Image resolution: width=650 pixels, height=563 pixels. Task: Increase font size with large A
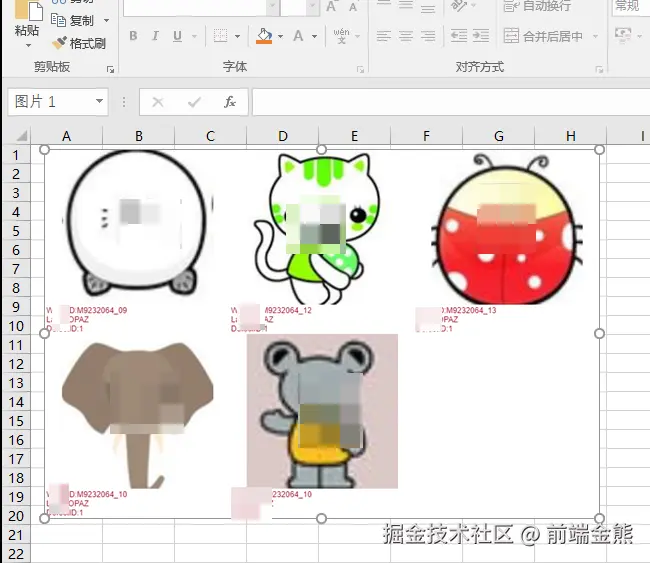point(331,6)
